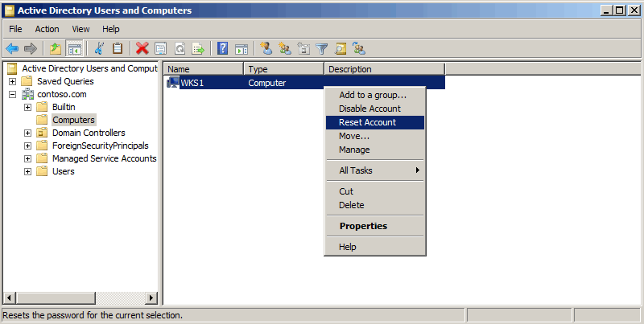
Task: Expand the Saved Queries tree node
Action: click(x=13, y=81)
